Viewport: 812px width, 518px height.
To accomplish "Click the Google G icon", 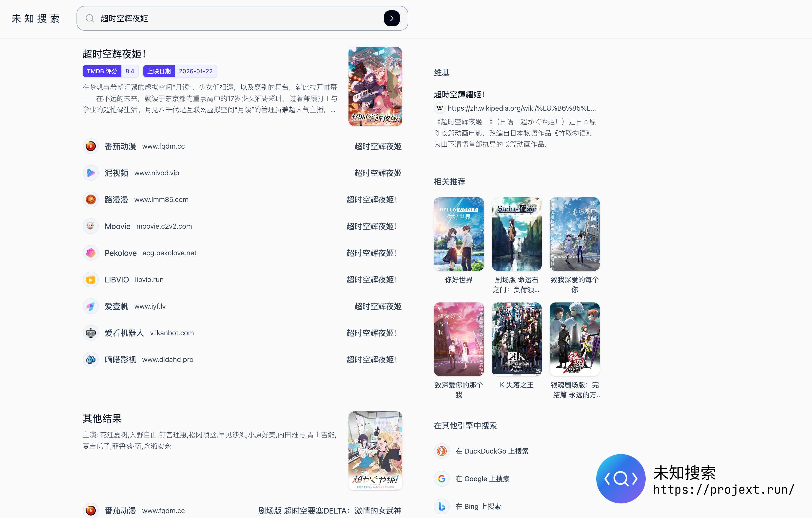I will [x=442, y=479].
